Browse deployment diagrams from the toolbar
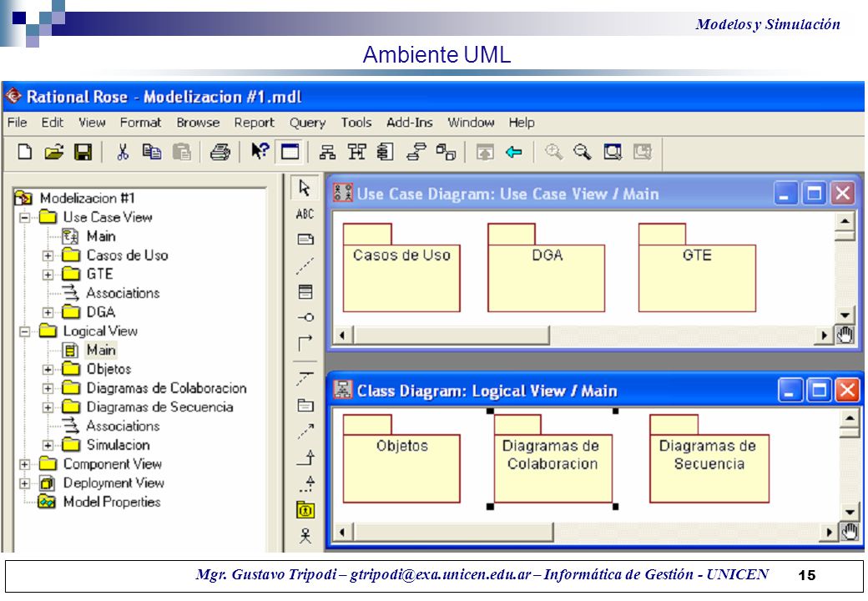Viewport: 868px width, 601px height. tap(446, 152)
